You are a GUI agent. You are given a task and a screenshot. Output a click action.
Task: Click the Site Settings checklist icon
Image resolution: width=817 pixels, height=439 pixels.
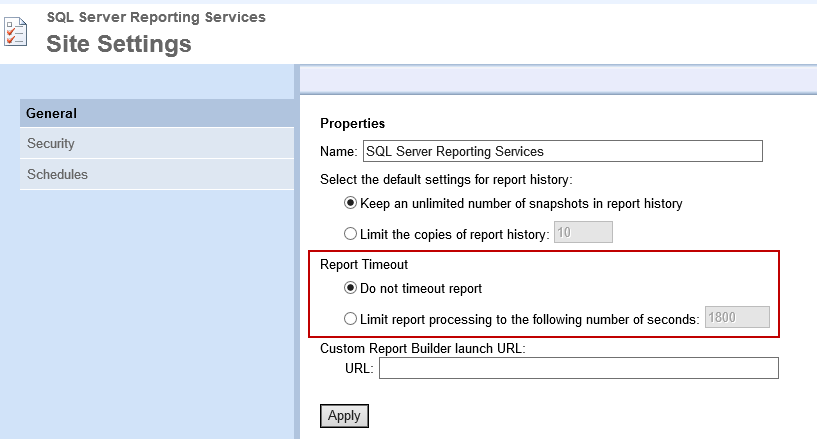pos(16,32)
